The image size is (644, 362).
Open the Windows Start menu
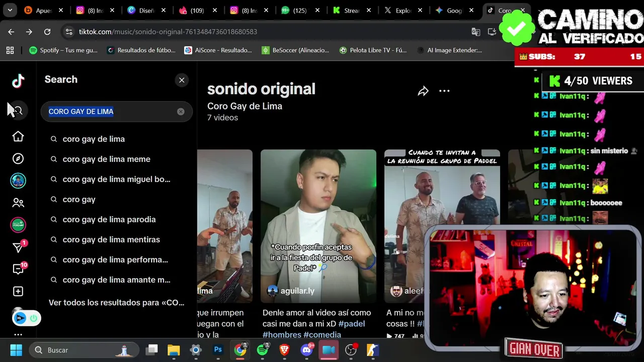tap(16, 350)
